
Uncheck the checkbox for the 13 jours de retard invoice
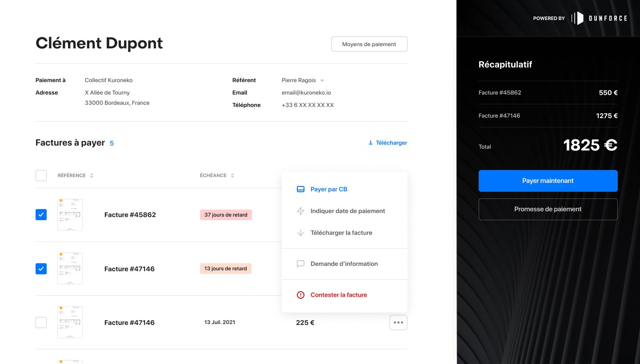[41, 269]
